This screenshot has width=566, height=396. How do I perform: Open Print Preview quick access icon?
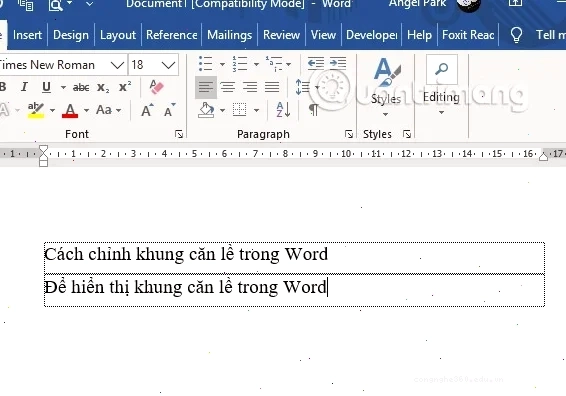coord(56,5)
